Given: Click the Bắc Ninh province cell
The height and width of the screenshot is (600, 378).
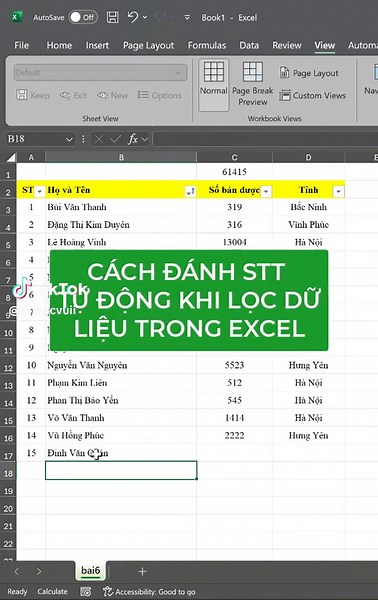Looking at the screenshot, I should [308, 207].
